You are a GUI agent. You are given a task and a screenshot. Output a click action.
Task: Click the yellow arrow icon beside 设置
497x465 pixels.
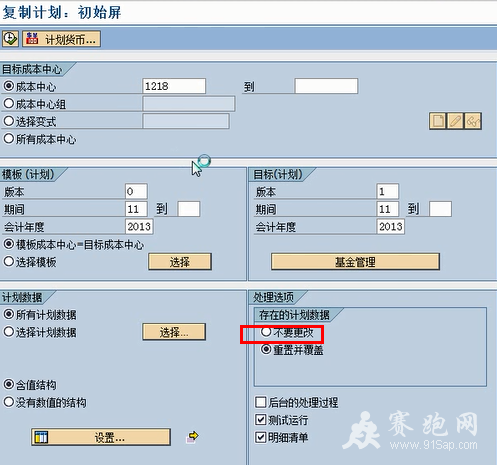tap(192, 437)
